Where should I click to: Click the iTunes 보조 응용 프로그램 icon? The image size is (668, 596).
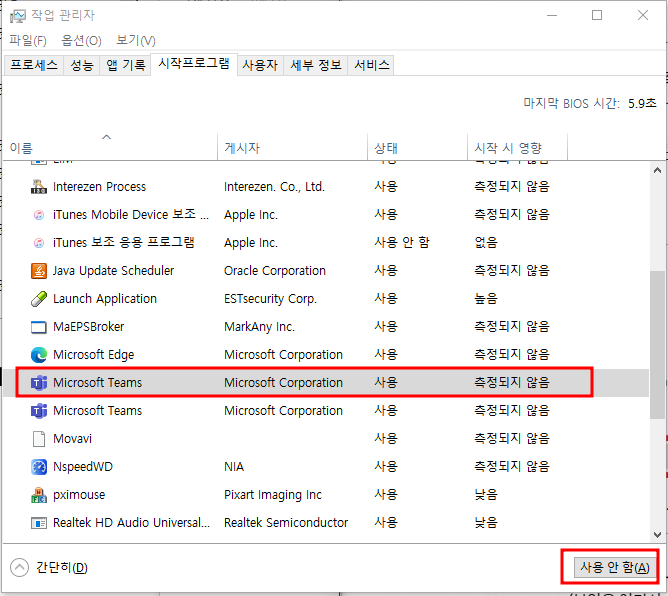pyautogui.click(x=39, y=243)
